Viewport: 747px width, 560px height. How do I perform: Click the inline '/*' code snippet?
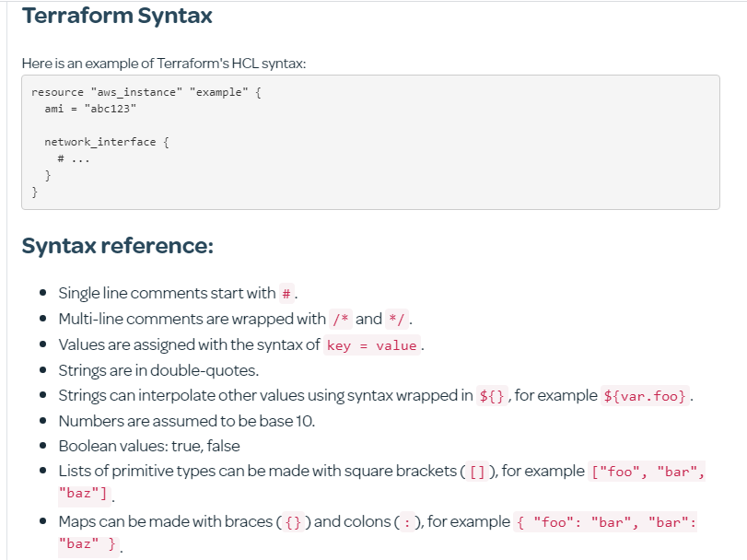(340, 319)
